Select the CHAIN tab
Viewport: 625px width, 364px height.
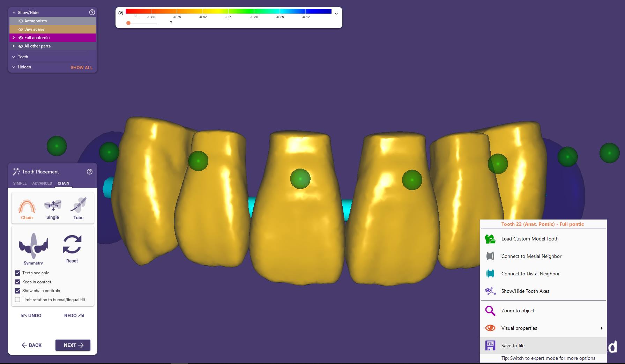coord(64,183)
